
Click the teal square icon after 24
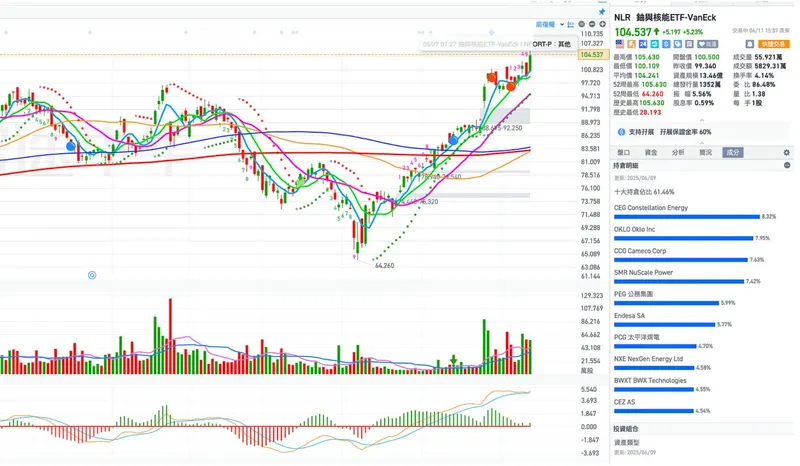click(x=655, y=44)
